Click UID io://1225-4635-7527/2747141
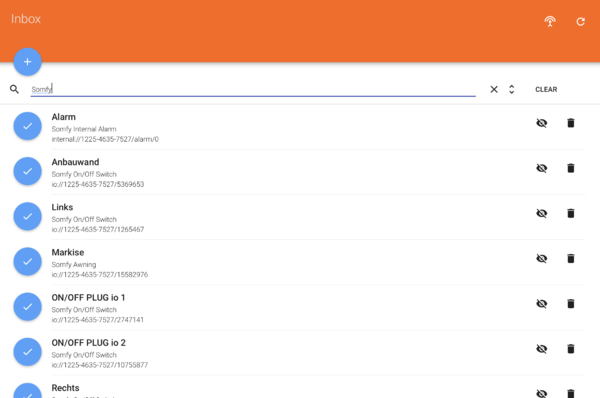Viewport: 600px width, 398px height. 98,320
